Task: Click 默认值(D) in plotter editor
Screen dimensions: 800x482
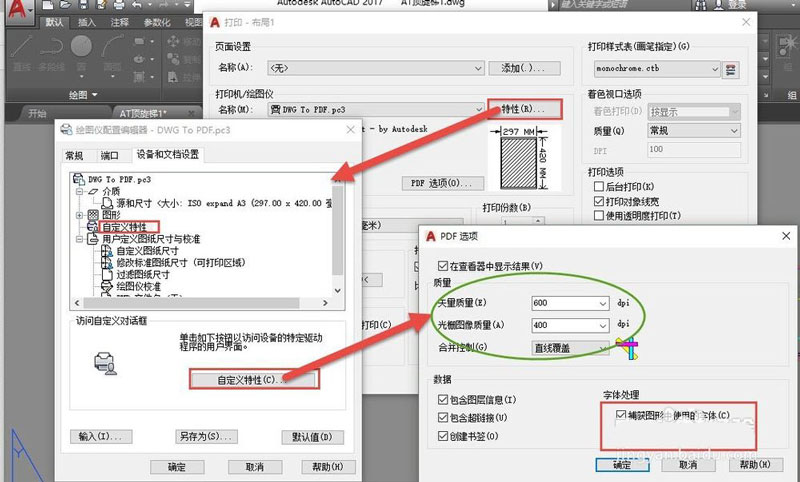Action: 312,437
